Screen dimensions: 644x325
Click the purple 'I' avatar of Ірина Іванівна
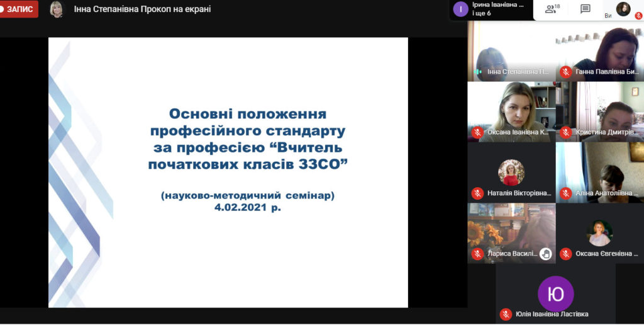point(461,9)
